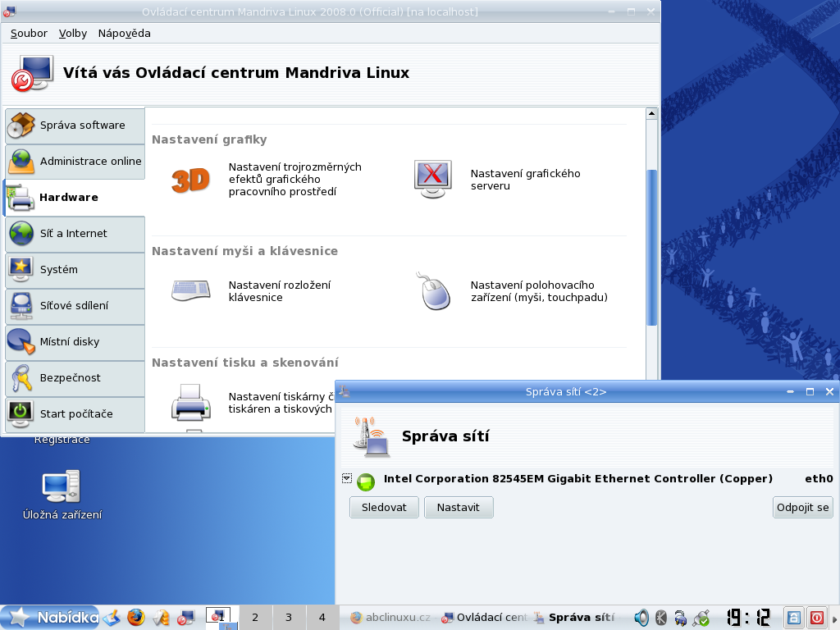Click the printer tray icon
Image resolution: width=840 pixels, height=630 pixels.
pyautogui.click(x=680, y=619)
